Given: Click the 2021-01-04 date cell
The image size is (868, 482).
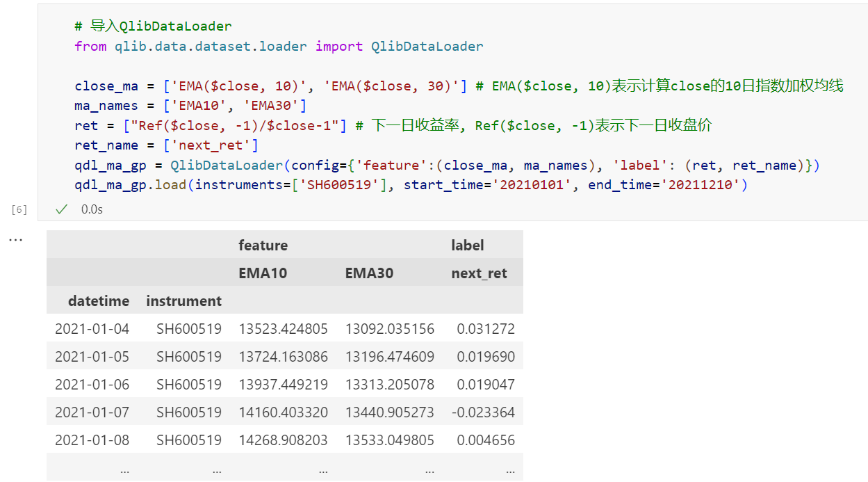Looking at the screenshot, I should pyautogui.click(x=92, y=329).
